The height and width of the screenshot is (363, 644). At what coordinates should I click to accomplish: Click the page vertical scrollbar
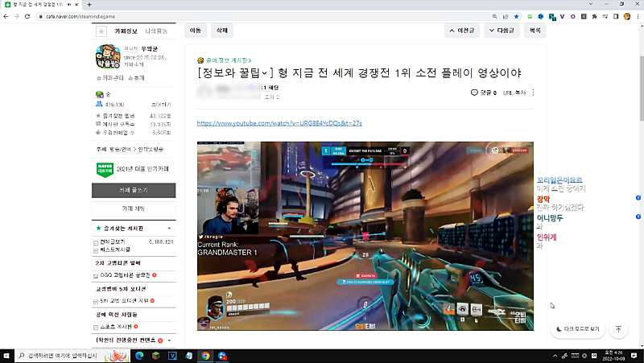click(x=642, y=89)
